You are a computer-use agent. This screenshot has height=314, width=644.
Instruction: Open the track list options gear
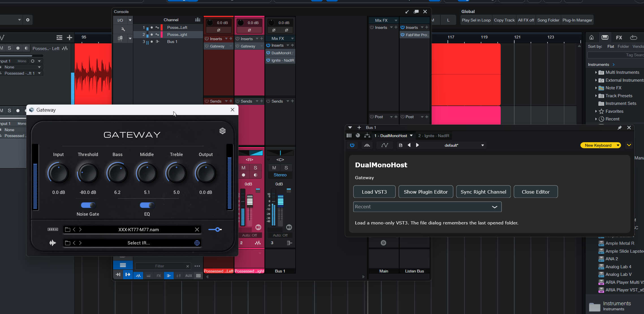click(28, 20)
